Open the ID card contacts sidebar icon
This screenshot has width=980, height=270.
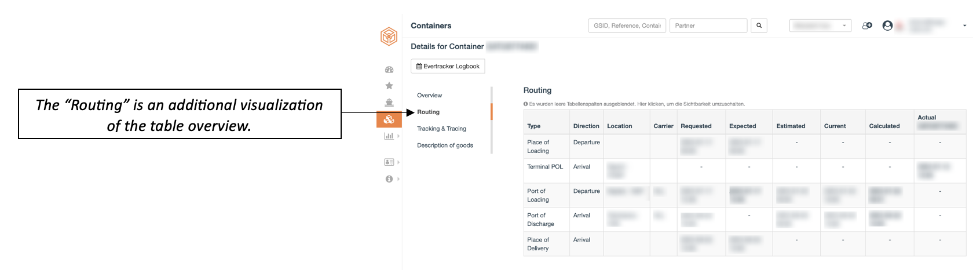(389, 162)
